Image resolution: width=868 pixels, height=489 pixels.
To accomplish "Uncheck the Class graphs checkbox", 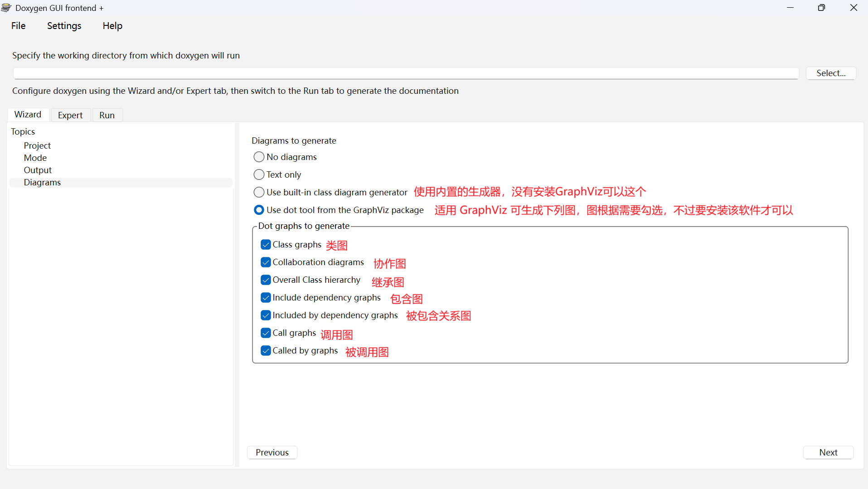I will tap(266, 245).
